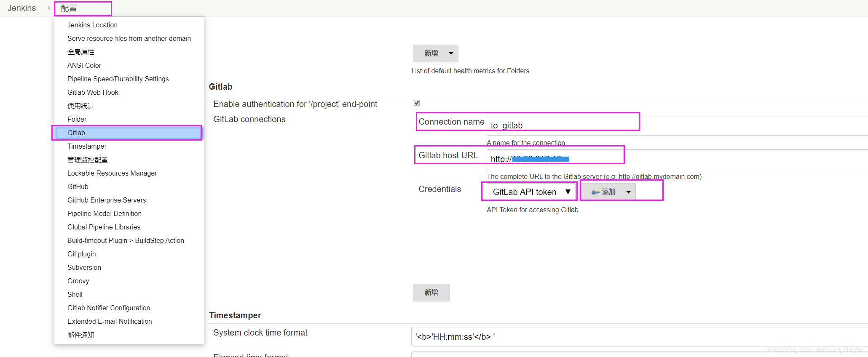Go to Groovy section entry
The width and height of the screenshot is (868, 357).
78,281
